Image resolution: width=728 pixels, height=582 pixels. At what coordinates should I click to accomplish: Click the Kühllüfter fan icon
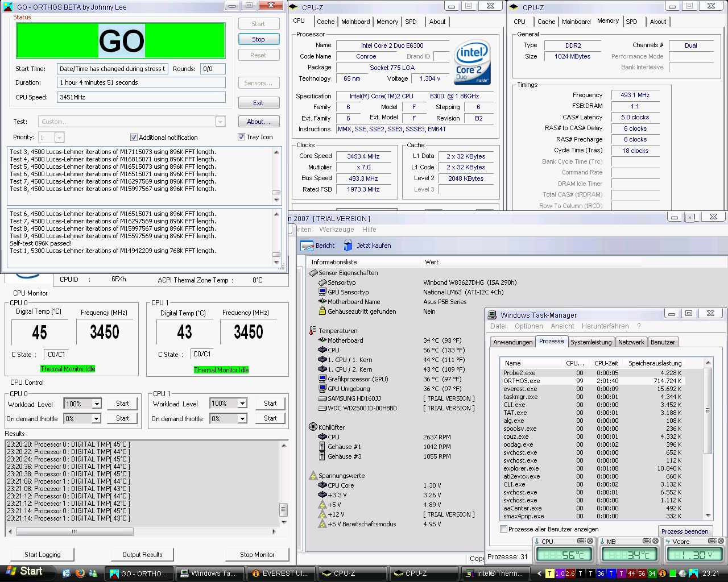313,427
